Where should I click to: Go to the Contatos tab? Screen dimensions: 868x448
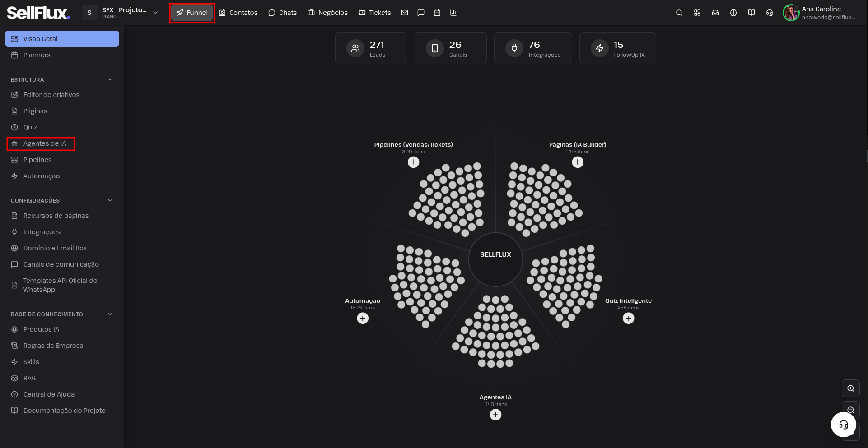(x=238, y=13)
